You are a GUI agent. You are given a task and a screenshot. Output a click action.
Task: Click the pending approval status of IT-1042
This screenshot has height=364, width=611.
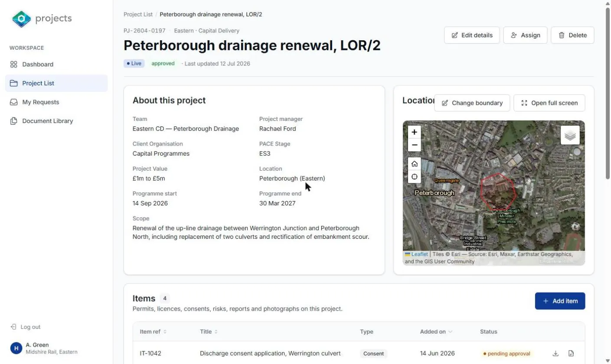[x=506, y=354]
